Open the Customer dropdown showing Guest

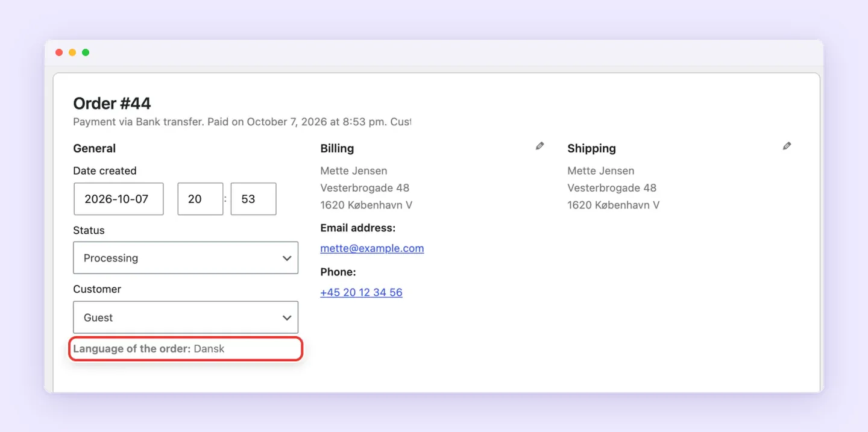(x=186, y=318)
